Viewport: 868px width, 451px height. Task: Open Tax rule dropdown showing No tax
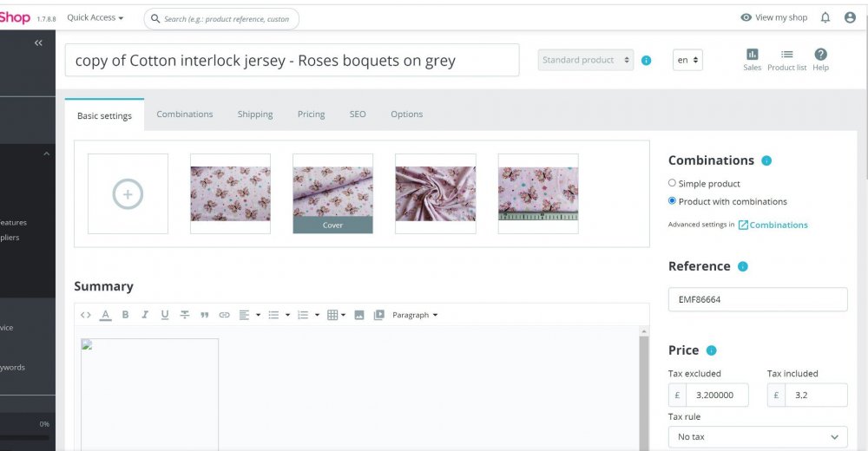click(x=757, y=437)
